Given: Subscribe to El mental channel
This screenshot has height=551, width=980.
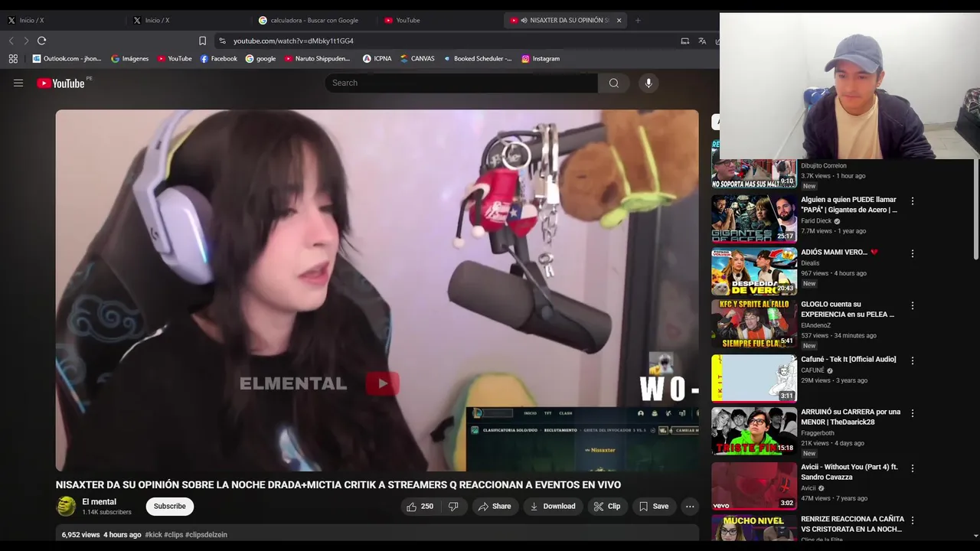Looking at the screenshot, I should click(170, 507).
